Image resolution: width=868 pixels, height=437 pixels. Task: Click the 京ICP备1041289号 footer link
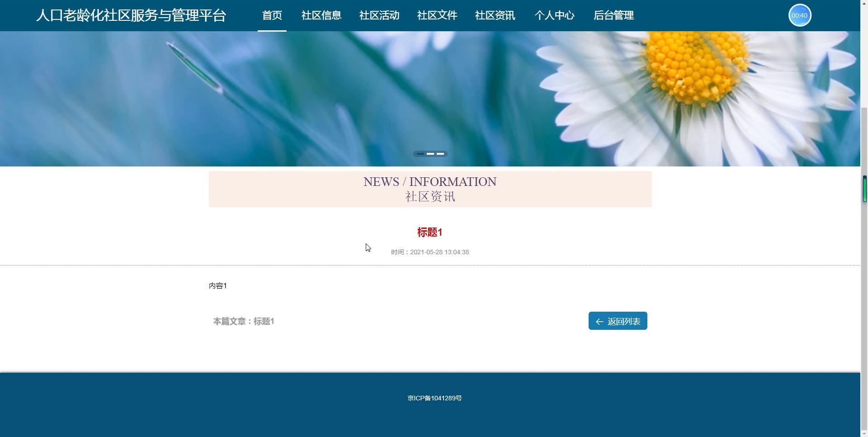(434, 398)
